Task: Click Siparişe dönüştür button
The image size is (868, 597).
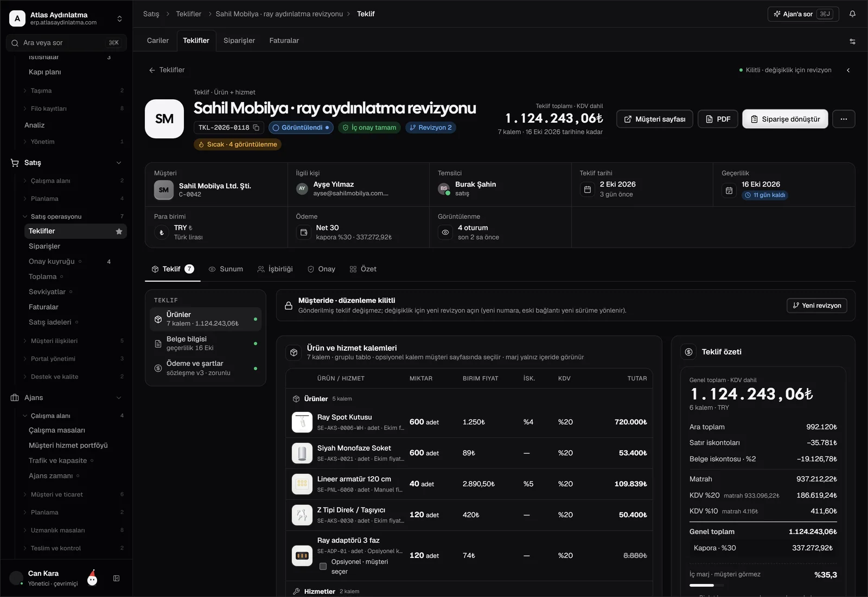Action: pos(785,119)
